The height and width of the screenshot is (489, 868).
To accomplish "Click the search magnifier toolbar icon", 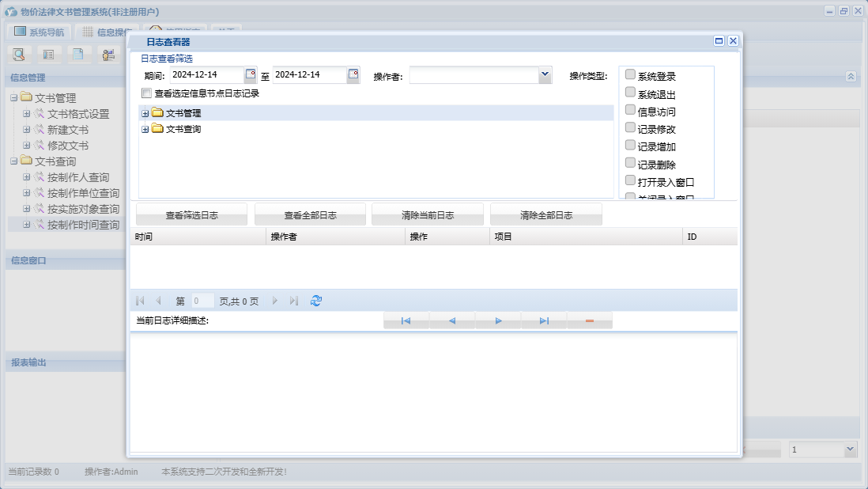I will tap(19, 55).
